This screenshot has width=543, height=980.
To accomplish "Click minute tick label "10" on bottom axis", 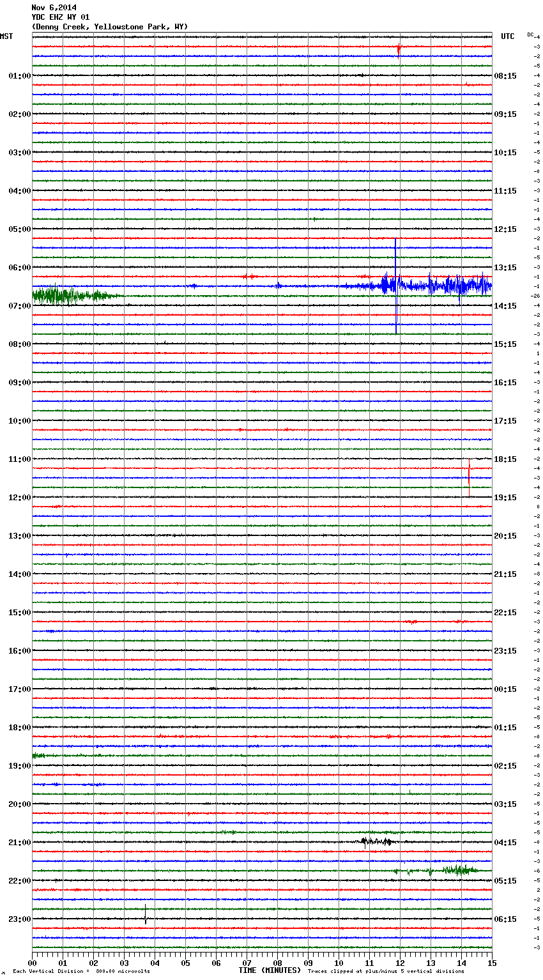I will [339, 963].
